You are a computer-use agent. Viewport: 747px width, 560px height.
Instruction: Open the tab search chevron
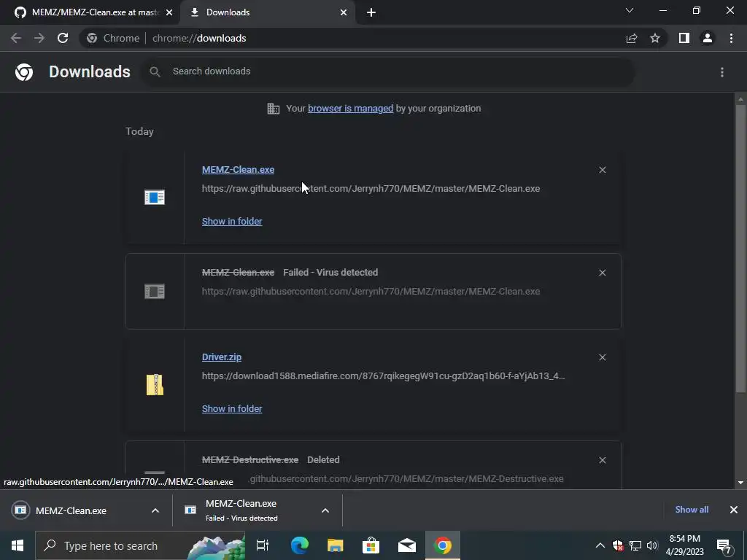coord(630,10)
